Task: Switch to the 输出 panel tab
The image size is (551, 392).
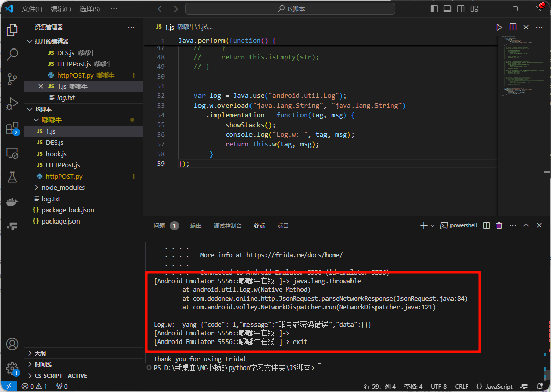Action: click(196, 226)
